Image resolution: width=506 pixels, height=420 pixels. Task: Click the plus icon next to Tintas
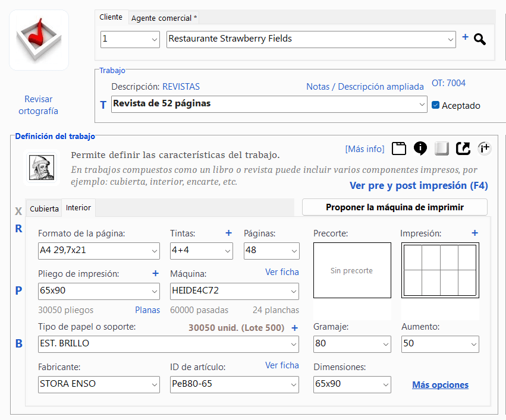228,233
